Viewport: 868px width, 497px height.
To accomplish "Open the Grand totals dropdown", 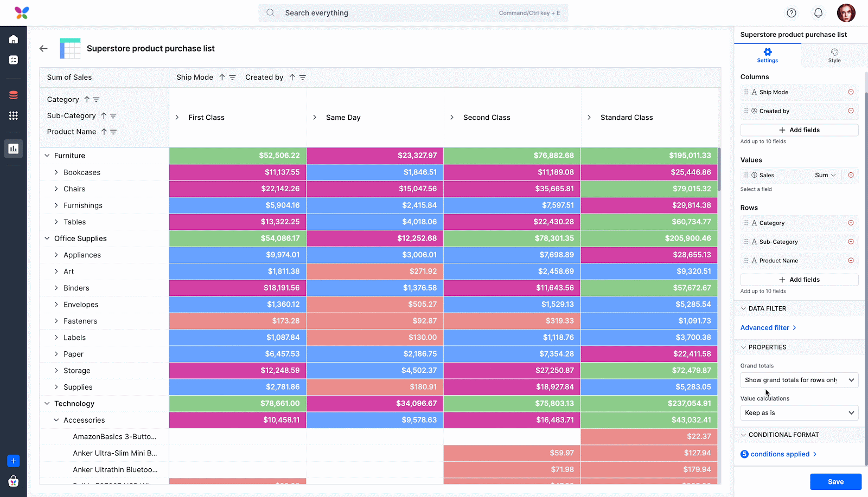I will [x=799, y=380].
